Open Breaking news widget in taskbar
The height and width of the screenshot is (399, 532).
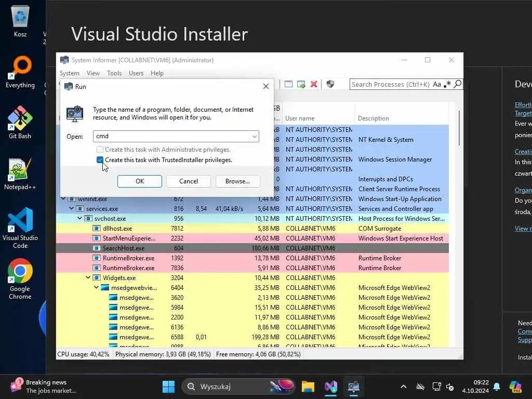pyautogui.click(x=44, y=387)
